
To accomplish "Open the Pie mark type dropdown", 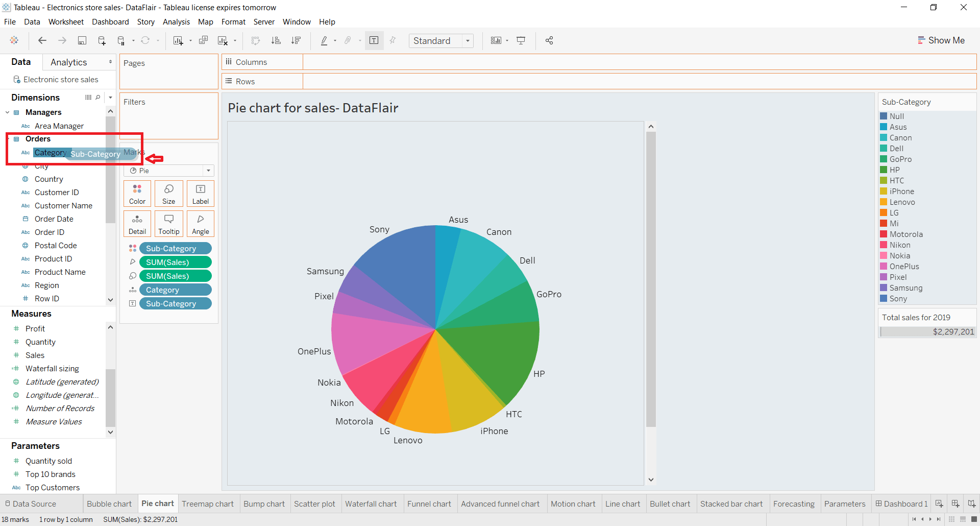I will (208, 170).
